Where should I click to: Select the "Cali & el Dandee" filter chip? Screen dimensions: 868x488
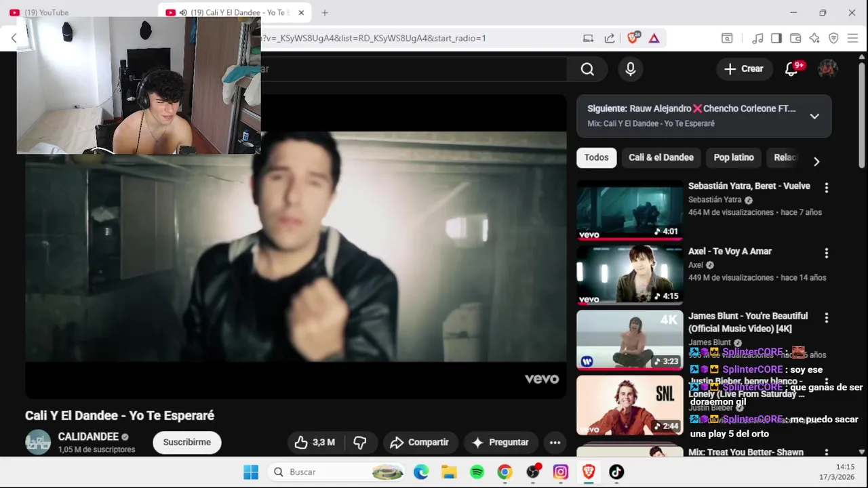pyautogui.click(x=661, y=157)
